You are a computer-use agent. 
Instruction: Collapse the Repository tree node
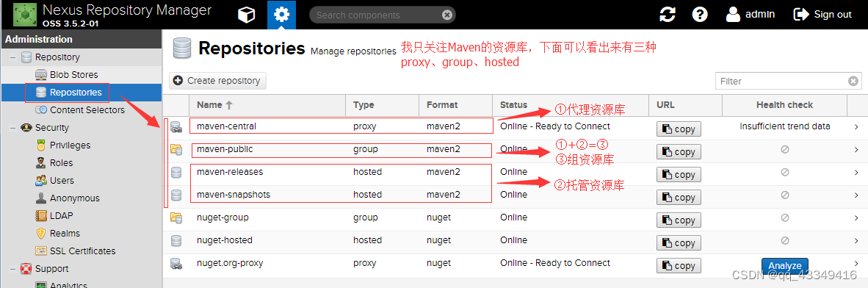[x=12, y=57]
